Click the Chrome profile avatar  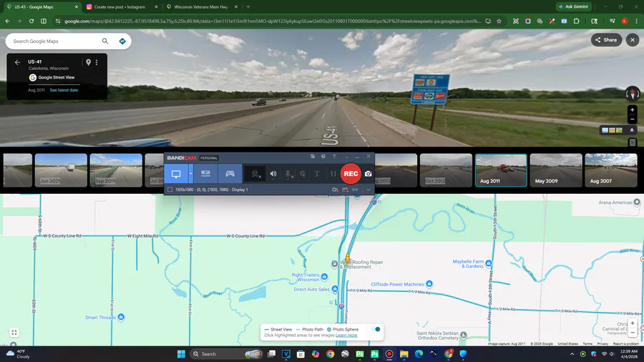tap(624, 21)
